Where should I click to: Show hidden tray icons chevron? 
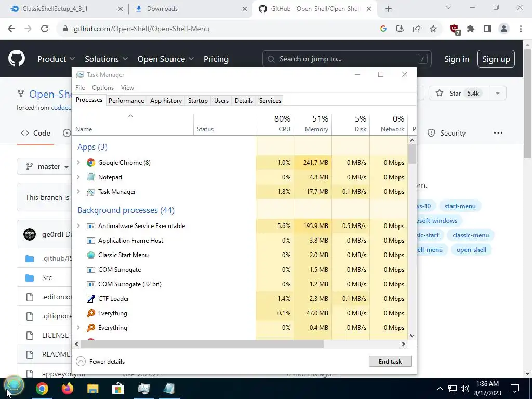(x=440, y=389)
